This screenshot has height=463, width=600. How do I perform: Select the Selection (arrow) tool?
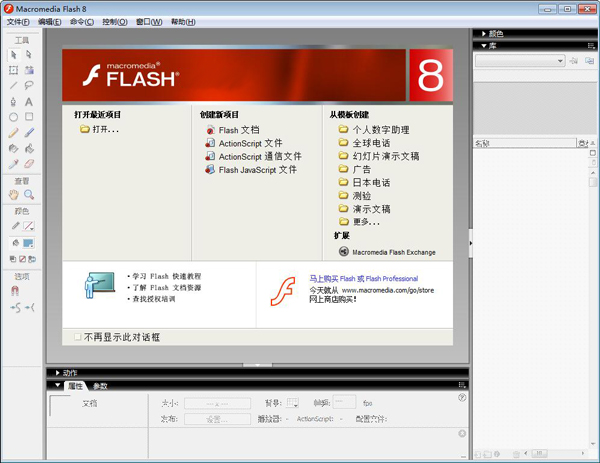[x=13, y=55]
